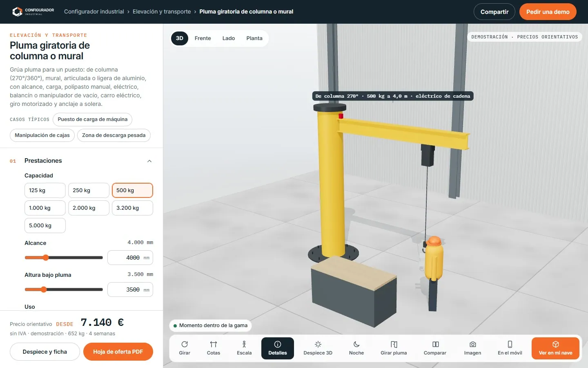Open the Comparar comparison view
Image resolution: width=588 pixels, height=368 pixels.
click(435, 348)
